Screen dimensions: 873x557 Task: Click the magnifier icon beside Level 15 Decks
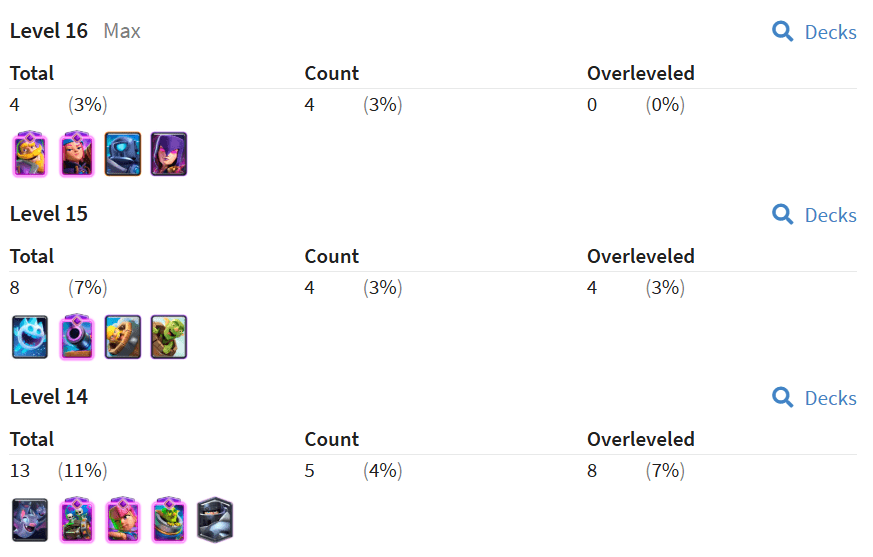783,215
